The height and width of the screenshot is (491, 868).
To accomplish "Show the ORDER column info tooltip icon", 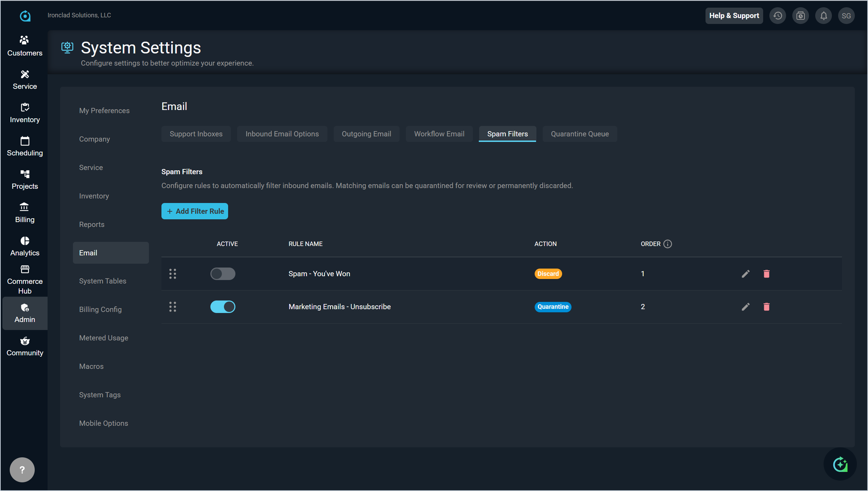I will tap(667, 244).
